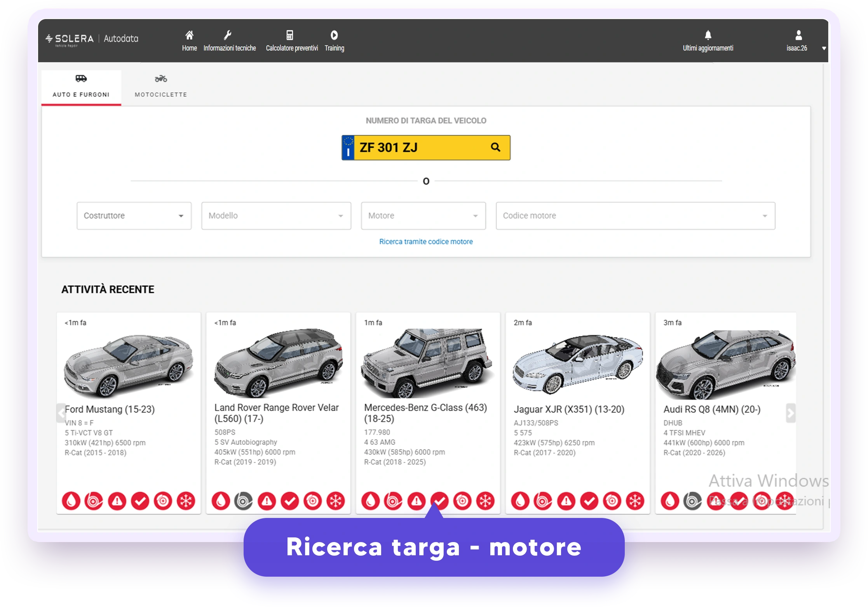
Task: Click the Ultimi aggiornamenti label
Action: coord(708,48)
